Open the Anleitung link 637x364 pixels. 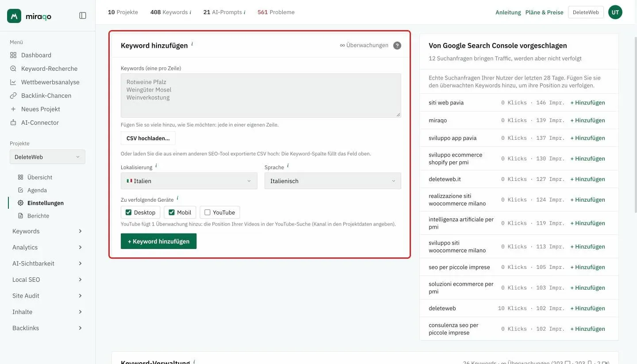click(x=508, y=12)
